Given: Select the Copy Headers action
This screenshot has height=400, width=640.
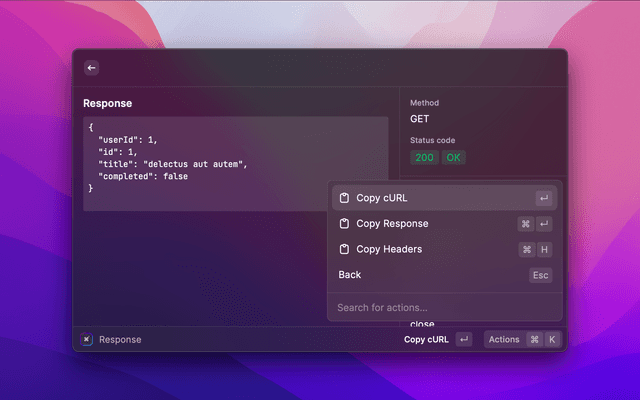Looking at the screenshot, I should click(x=389, y=249).
